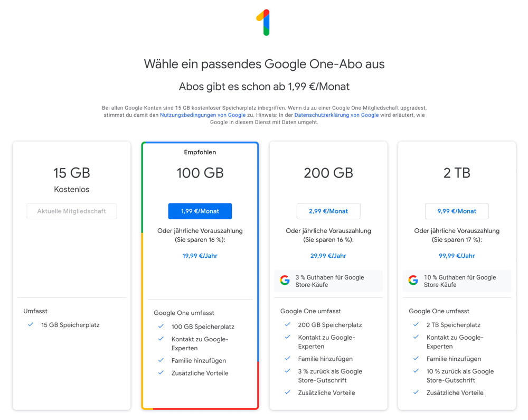Screen dimensions: 528x420
Task: Click checkmark beside 2 TB Speicherplatz
Action: click(x=416, y=324)
